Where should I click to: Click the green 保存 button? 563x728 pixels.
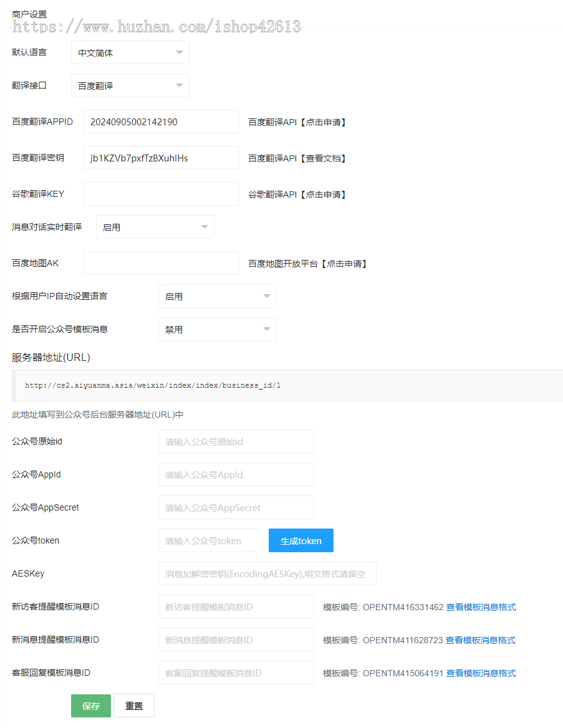(x=91, y=706)
